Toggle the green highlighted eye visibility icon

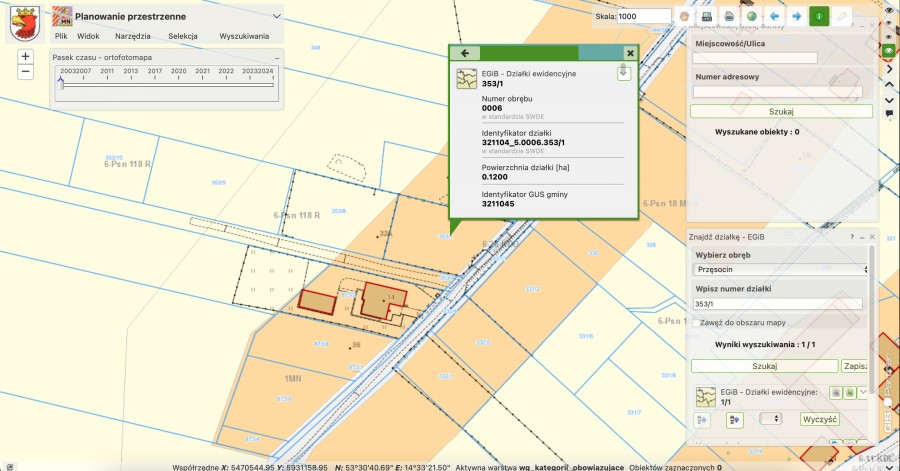tap(889, 49)
